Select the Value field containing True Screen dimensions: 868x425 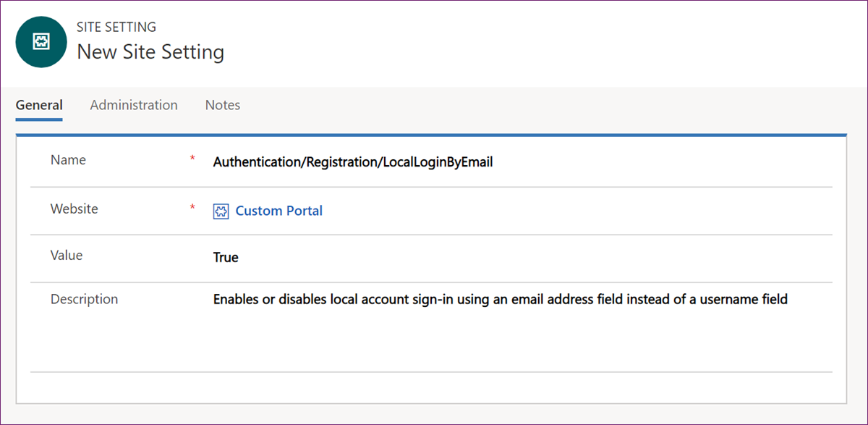tap(226, 257)
